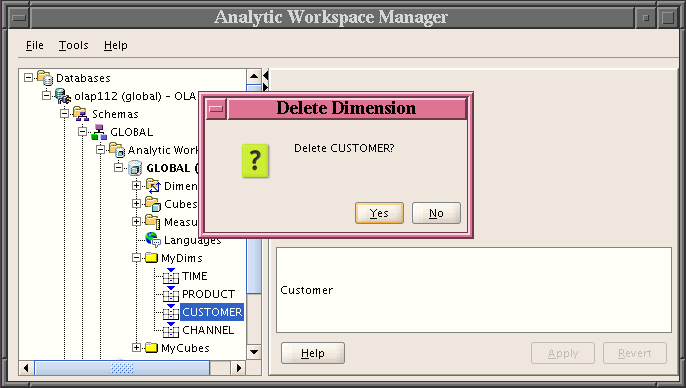
Task: Click the Databases folder icon
Action: (45, 78)
